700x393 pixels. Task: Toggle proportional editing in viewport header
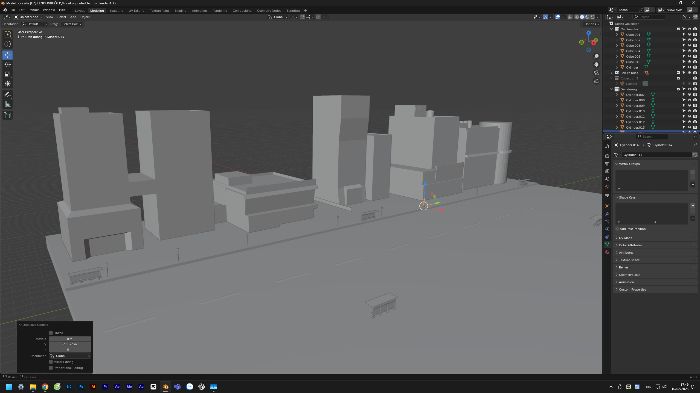[318, 17]
